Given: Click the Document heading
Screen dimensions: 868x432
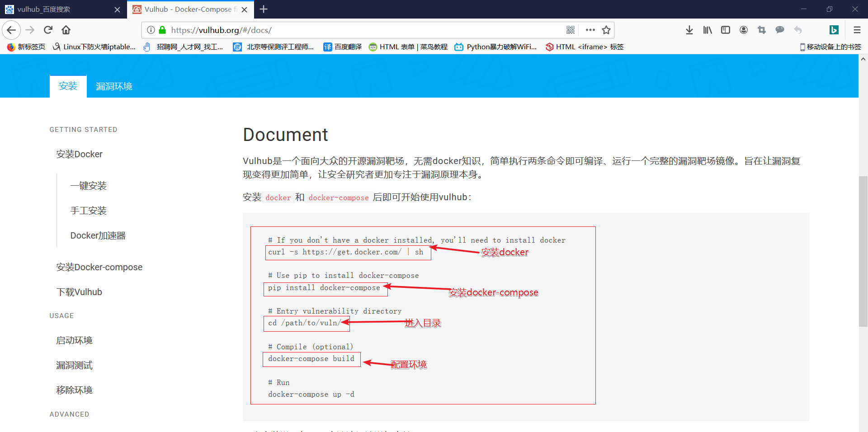Looking at the screenshot, I should point(285,135).
